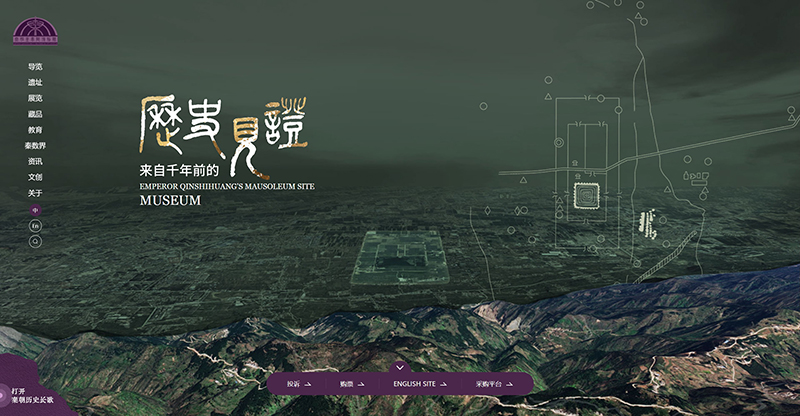Go to the 文创 section
This screenshot has width=800, height=416.
pos(35,178)
